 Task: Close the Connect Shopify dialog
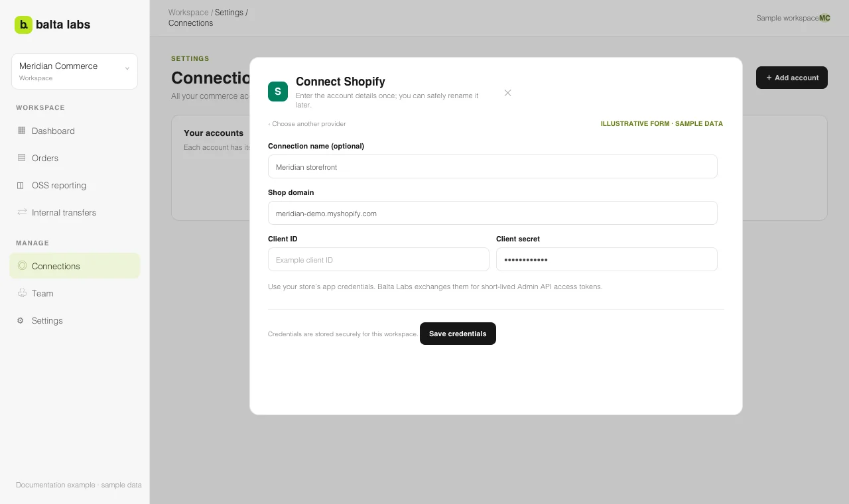point(507,93)
